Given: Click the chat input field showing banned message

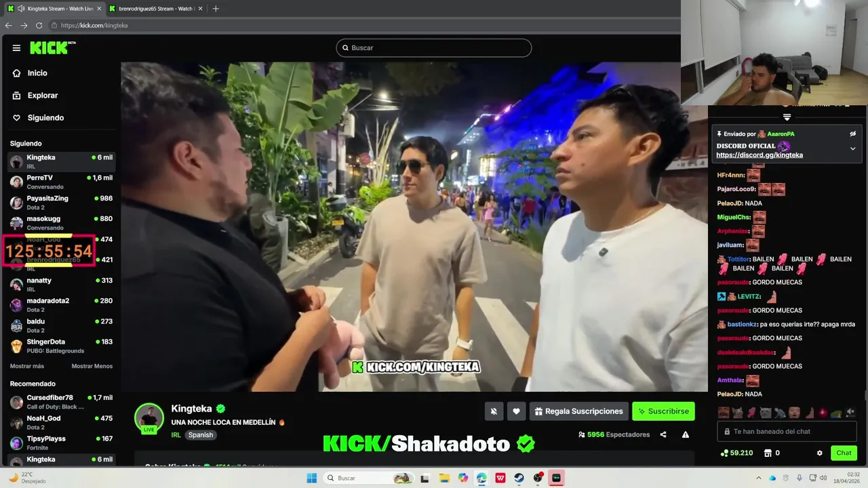Looking at the screenshot, I should click(787, 431).
